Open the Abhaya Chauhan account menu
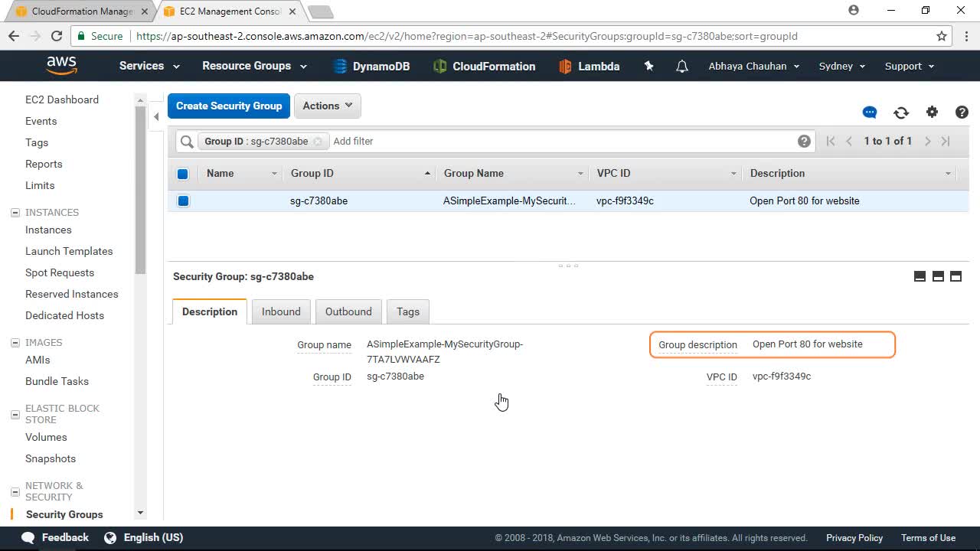 click(x=754, y=66)
